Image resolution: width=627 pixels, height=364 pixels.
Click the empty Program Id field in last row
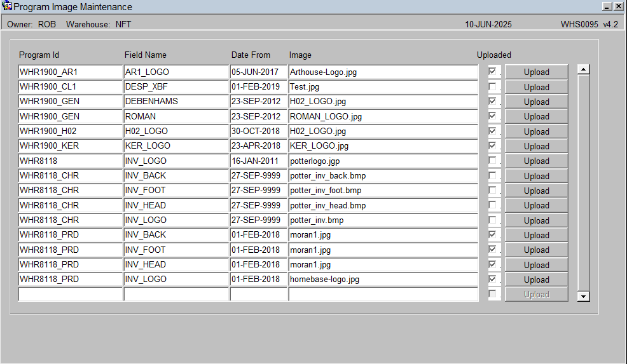71,294
